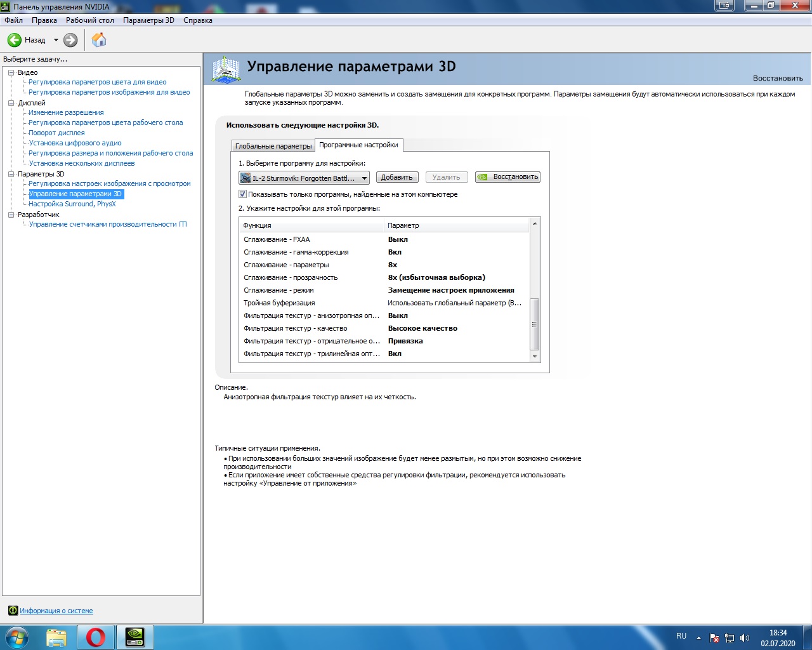Open the back history dropdown arrow
812x650 pixels.
pos(56,40)
